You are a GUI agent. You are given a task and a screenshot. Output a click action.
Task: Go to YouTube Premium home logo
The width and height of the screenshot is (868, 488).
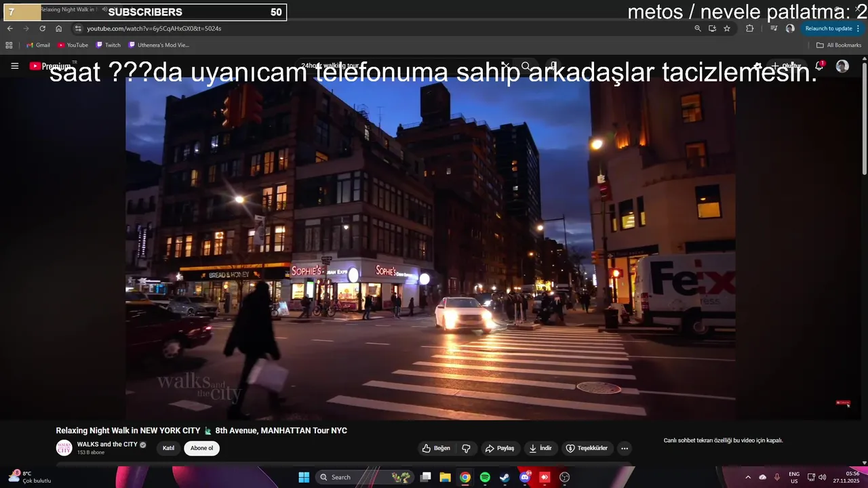pyautogui.click(x=50, y=66)
